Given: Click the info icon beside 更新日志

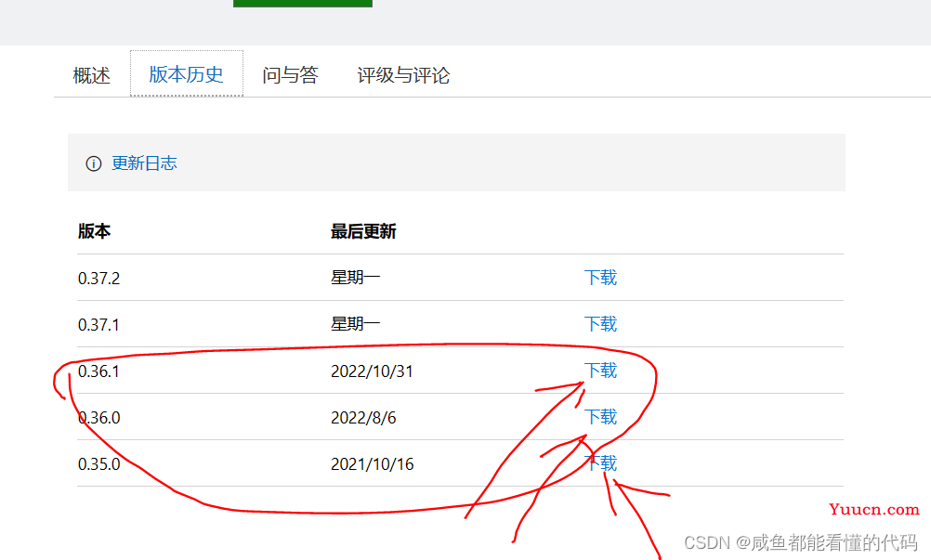Looking at the screenshot, I should click(94, 163).
